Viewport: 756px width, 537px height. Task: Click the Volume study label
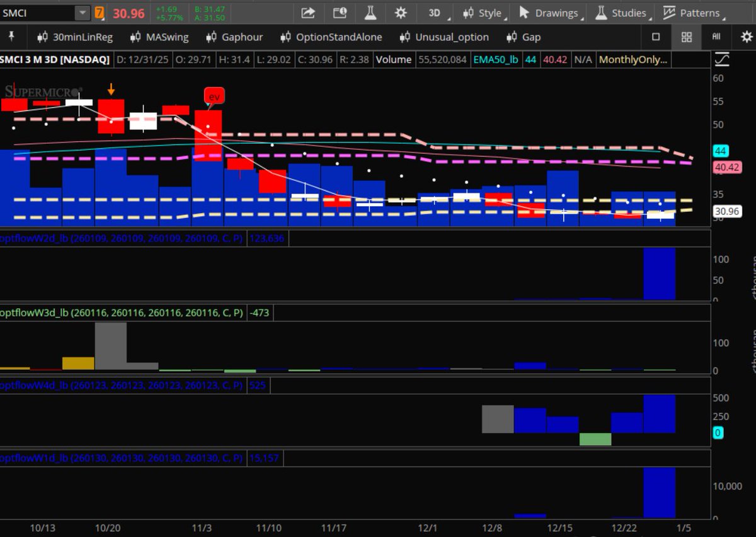[394, 60]
